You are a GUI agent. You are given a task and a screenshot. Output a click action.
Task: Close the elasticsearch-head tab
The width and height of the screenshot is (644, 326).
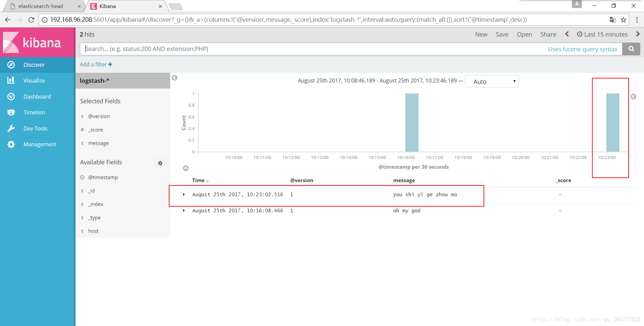pos(79,6)
